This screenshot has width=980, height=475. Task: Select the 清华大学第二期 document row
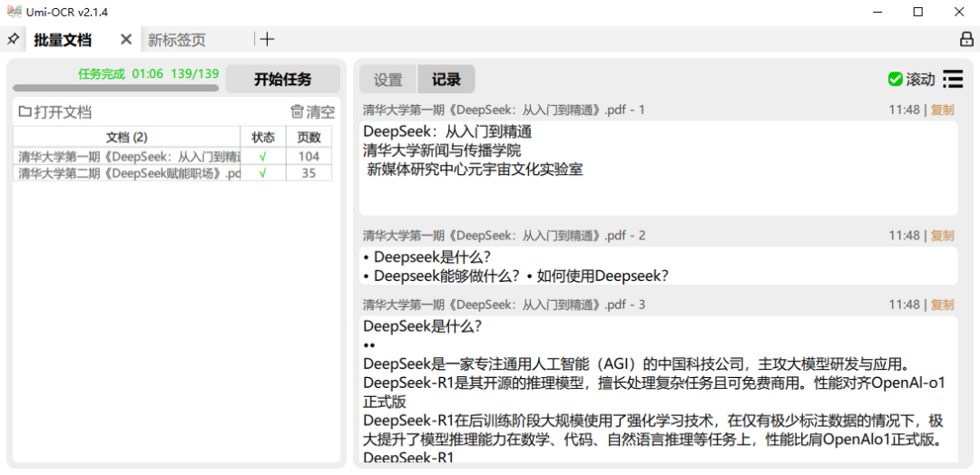[172, 173]
